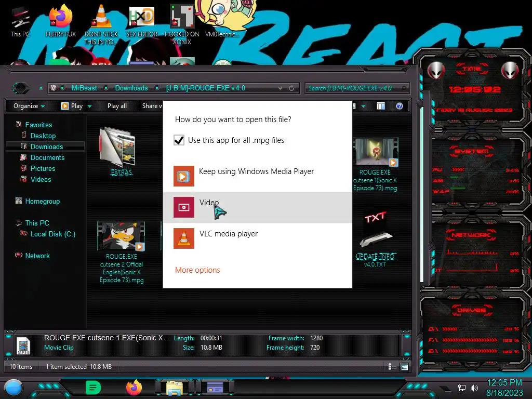
Task: Click the Play toolbar button
Action: (x=72, y=106)
